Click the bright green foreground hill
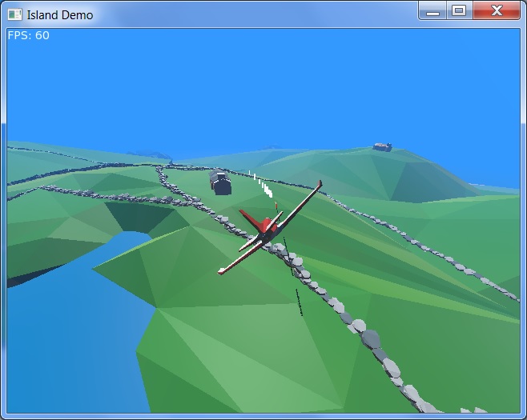 pyautogui.click(x=240, y=352)
